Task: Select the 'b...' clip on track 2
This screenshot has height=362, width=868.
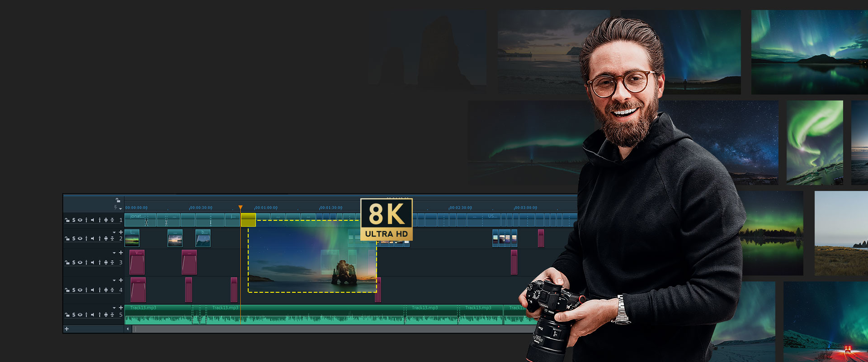Action: 203,238
